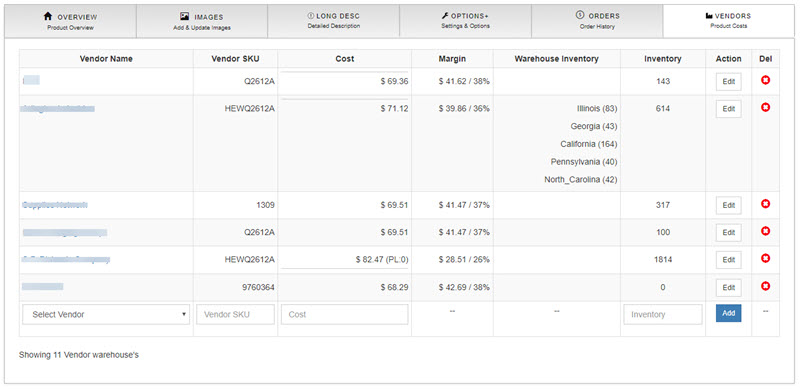Delete the vendor row costing $ 69.36
The height and width of the screenshot is (389, 800).
[x=765, y=80]
